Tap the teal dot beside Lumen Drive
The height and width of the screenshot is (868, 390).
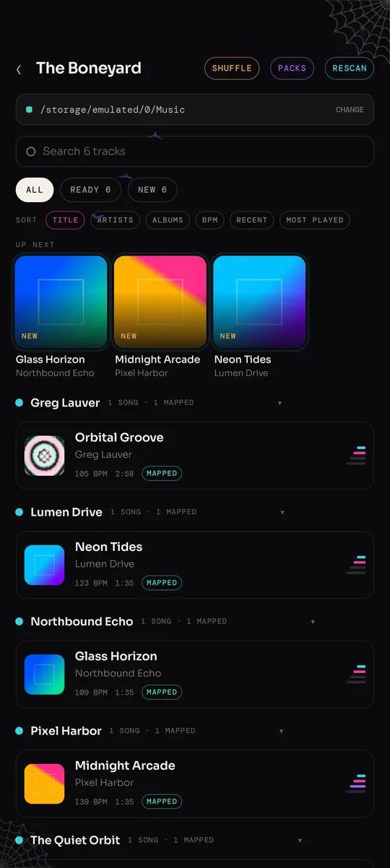coord(19,512)
